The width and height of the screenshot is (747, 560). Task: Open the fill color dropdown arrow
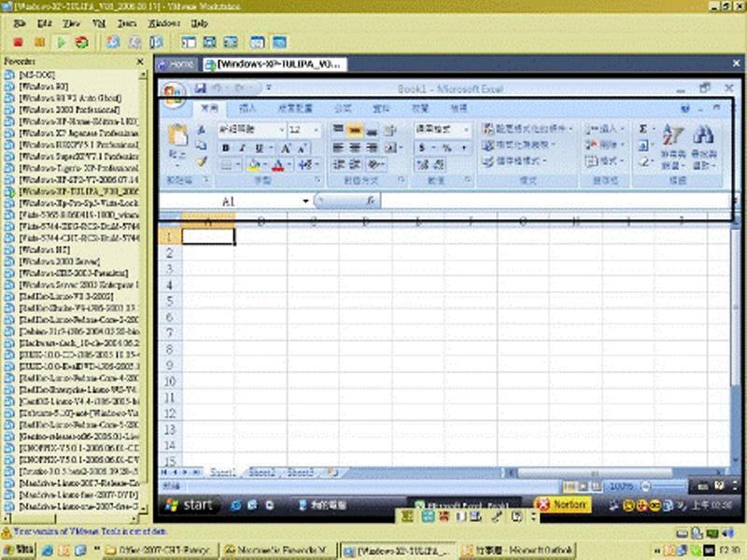tap(265, 165)
